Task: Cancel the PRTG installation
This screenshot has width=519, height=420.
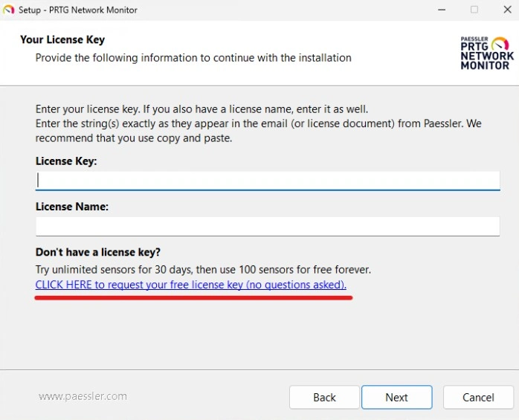Action: 478,397
